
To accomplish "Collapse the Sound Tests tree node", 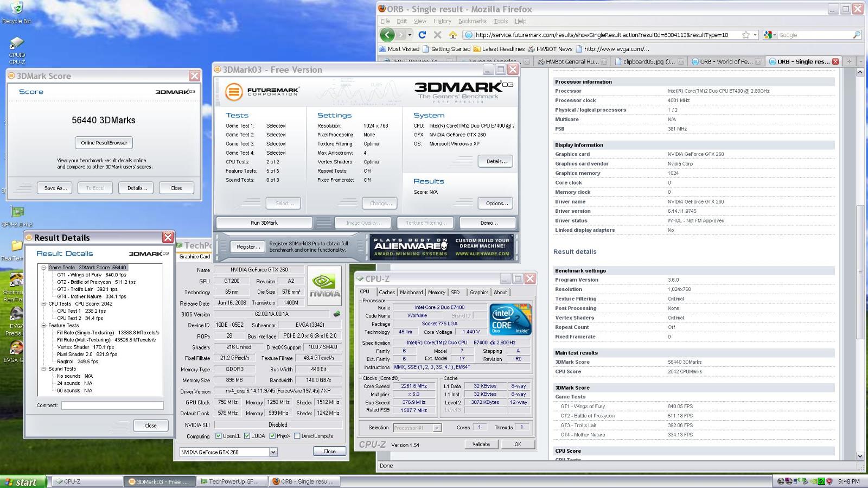I will pyautogui.click(x=44, y=369).
